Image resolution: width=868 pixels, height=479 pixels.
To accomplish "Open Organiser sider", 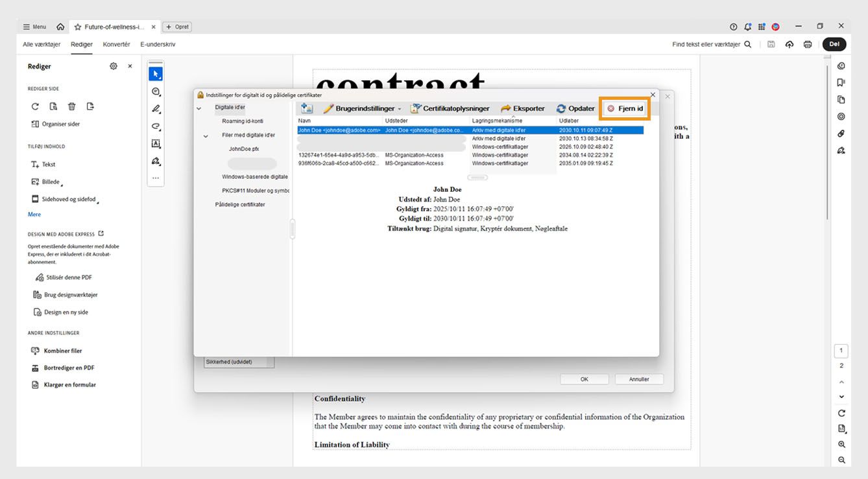I will point(55,124).
